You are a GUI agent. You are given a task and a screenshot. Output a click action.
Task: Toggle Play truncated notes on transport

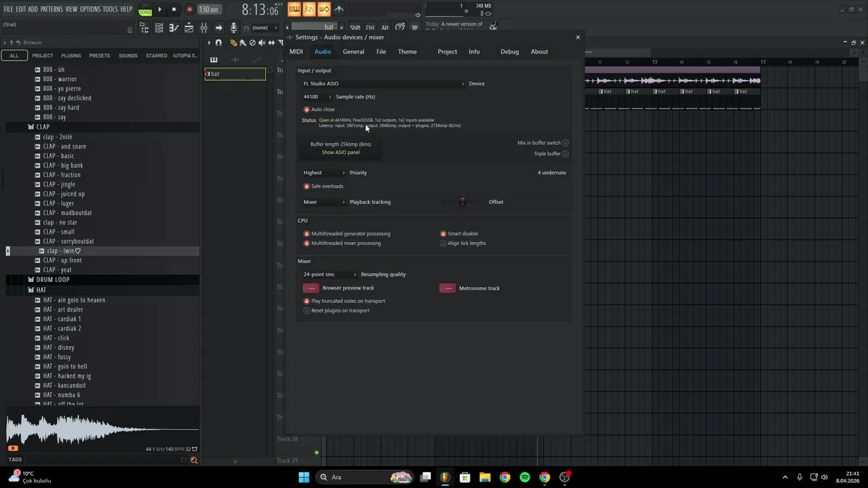[344, 301]
